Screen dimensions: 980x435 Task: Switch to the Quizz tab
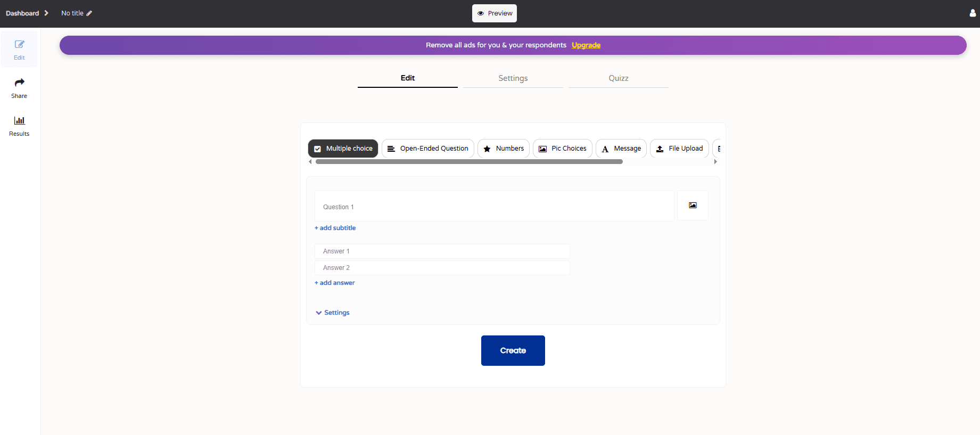coord(618,78)
